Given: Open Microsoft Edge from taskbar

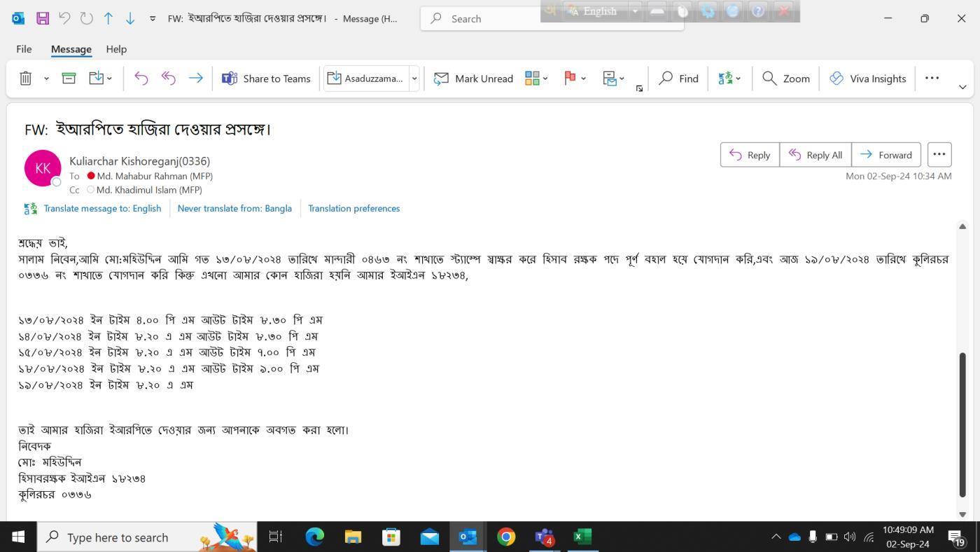Looking at the screenshot, I should pyautogui.click(x=314, y=537).
